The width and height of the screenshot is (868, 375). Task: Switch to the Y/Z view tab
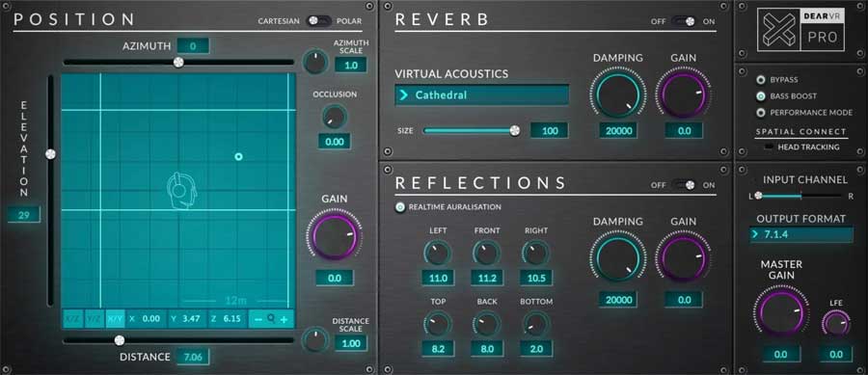point(95,319)
